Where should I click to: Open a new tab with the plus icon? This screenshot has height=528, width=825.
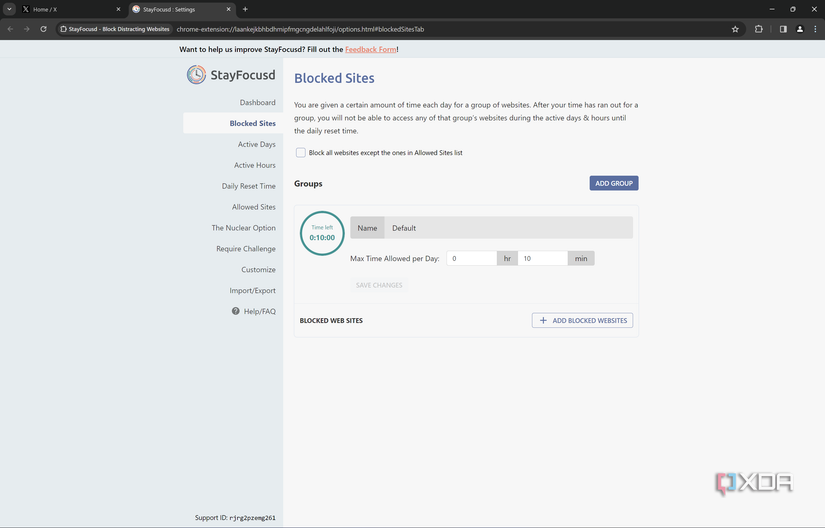pos(245,9)
